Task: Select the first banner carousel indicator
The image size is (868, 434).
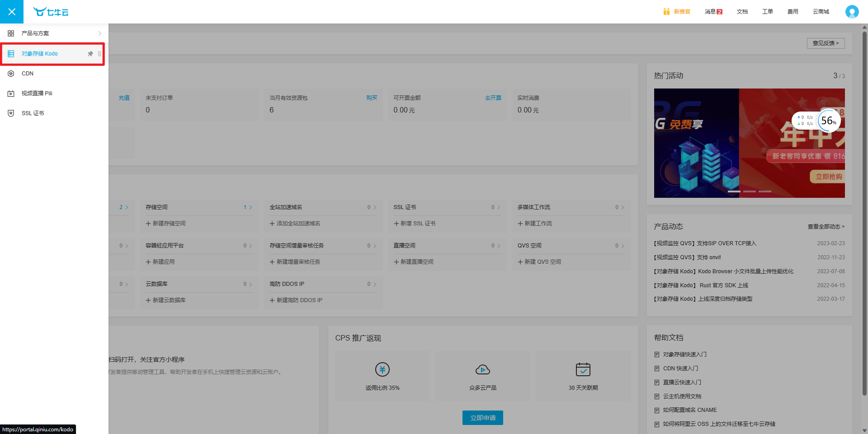Action: [x=734, y=191]
